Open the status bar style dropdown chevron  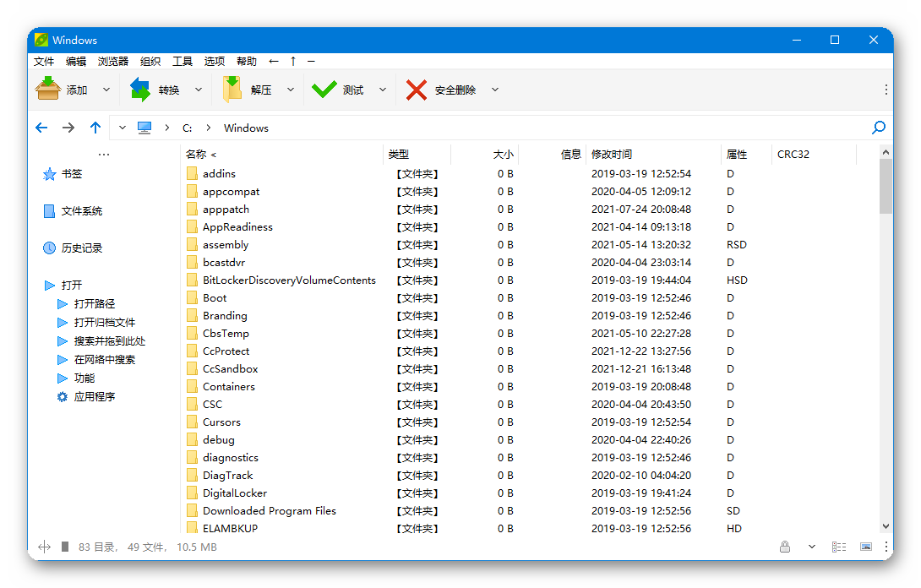(x=812, y=547)
